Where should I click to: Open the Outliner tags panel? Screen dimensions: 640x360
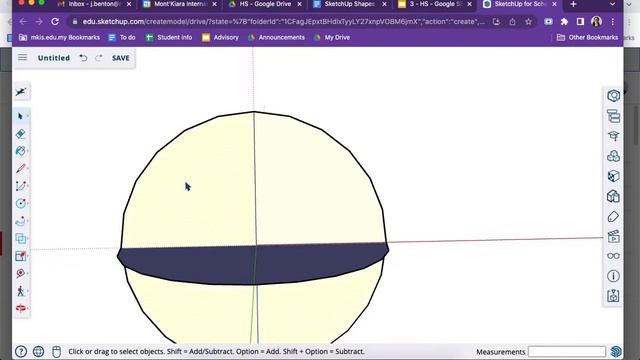(x=613, y=116)
